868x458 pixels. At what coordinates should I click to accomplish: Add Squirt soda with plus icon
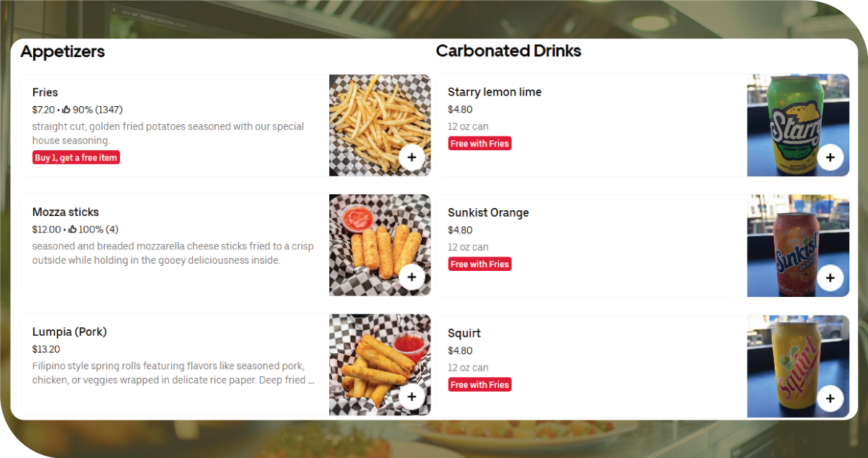(830, 398)
